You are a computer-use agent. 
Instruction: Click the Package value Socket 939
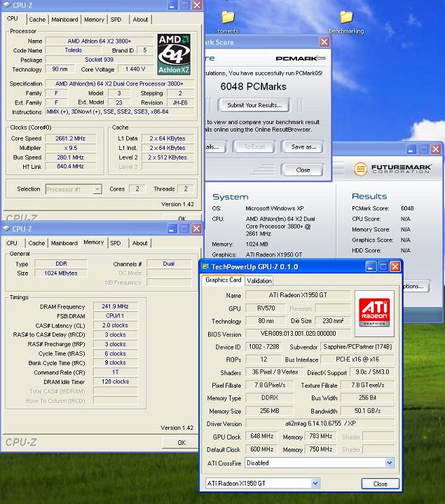point(99,60)
